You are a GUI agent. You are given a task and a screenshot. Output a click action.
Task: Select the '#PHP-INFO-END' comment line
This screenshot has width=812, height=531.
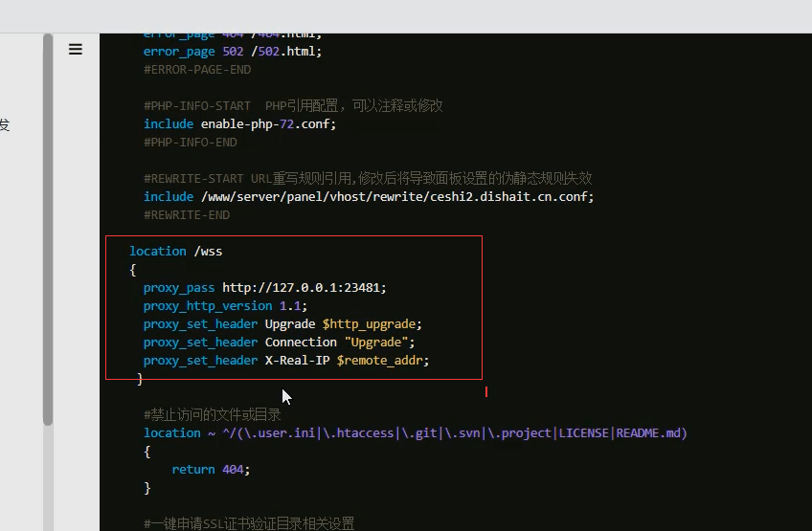[190, 142]
